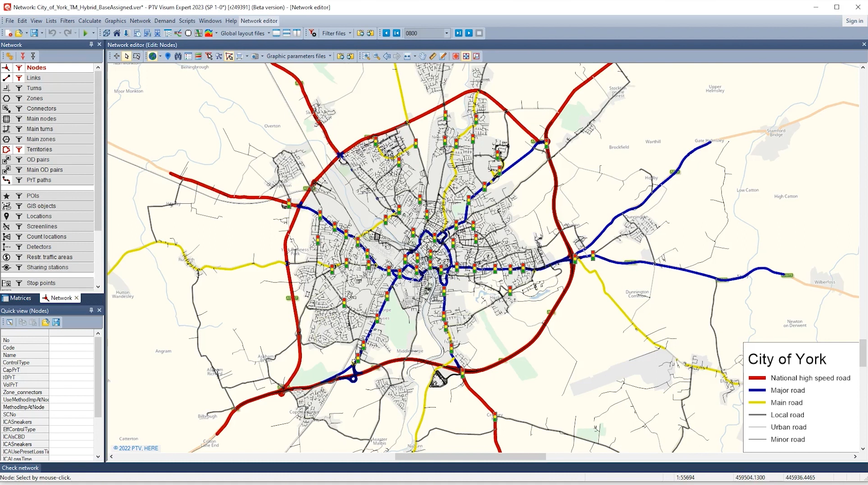Open the save button dropdown arrow
This screenshot has height=485, width=868.
(x=42, y=33)
